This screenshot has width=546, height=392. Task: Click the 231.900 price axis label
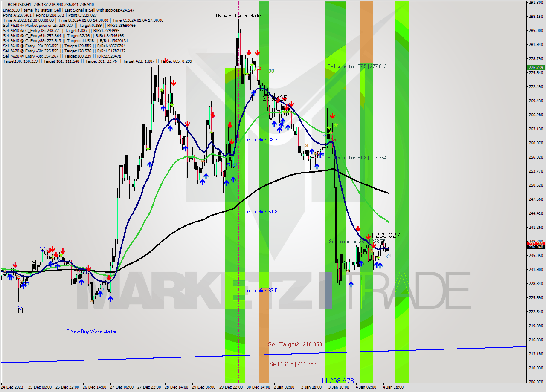536,270
